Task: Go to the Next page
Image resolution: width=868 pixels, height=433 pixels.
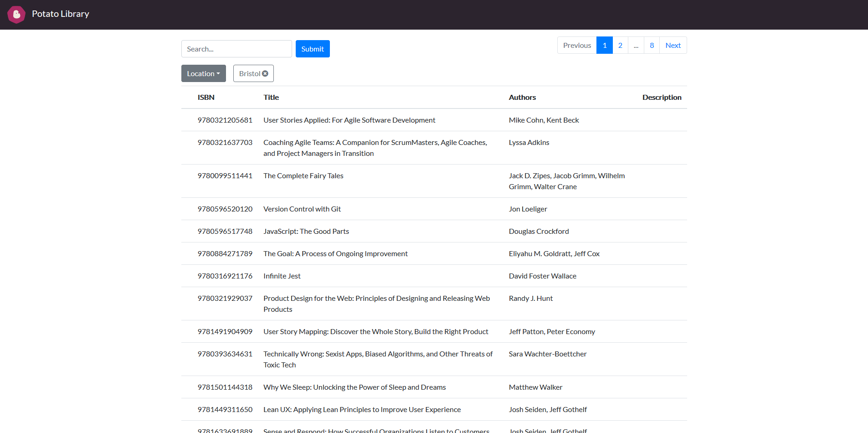Action: (x=673, y=45)
